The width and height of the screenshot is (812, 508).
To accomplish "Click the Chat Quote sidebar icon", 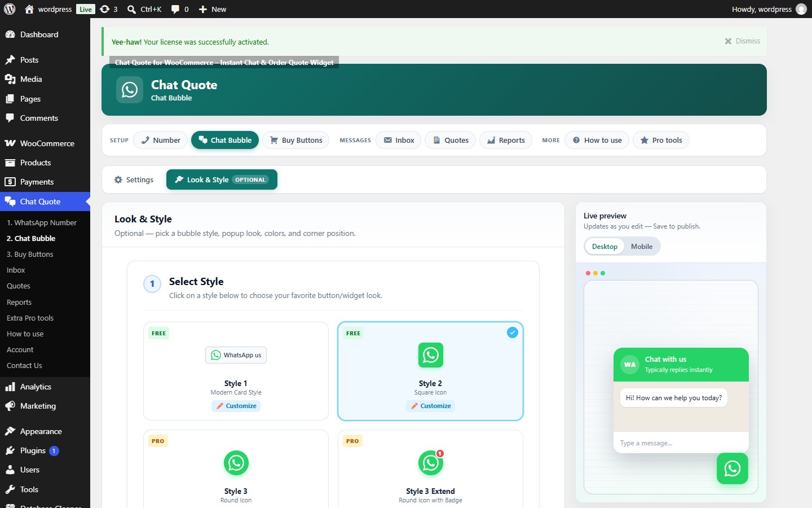I will [x=10, y=202].
